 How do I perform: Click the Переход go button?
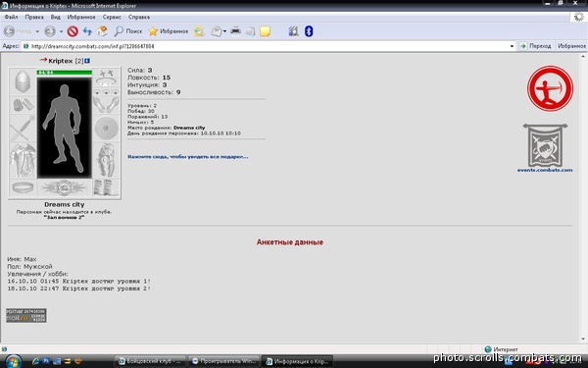click(535, 46)
